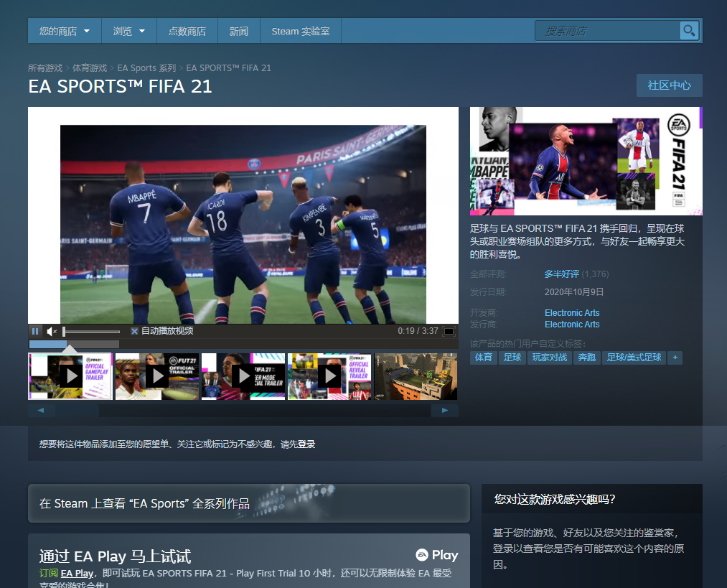Open the 浏览 dropdown menu

129,31
